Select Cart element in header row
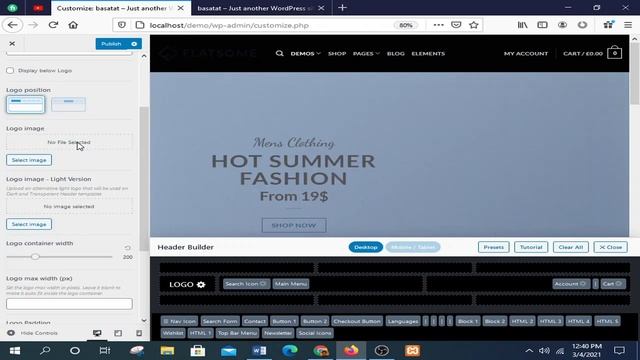 613,284
